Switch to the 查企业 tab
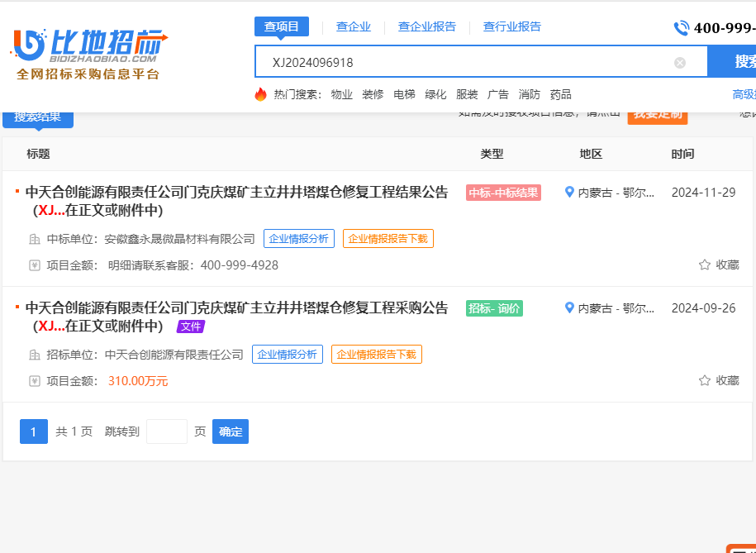Image resolution: width=756 pixels, height=553 pixels. coord(354,26)
